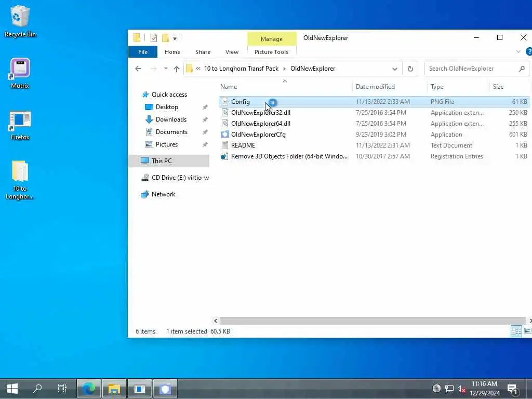532x399 pixels.
Task: Click the OldNewExplorer breadcrumb segment
Action: click(312, 69)
